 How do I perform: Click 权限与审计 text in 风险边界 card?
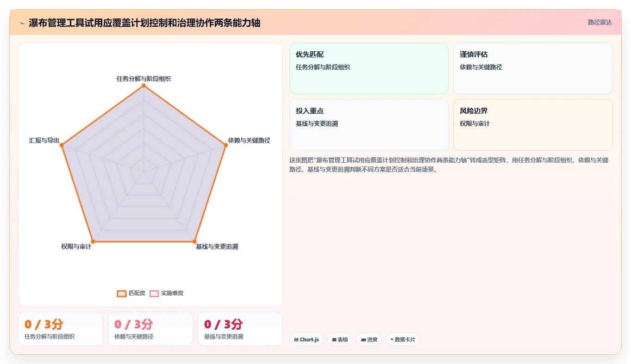point(475,123)
